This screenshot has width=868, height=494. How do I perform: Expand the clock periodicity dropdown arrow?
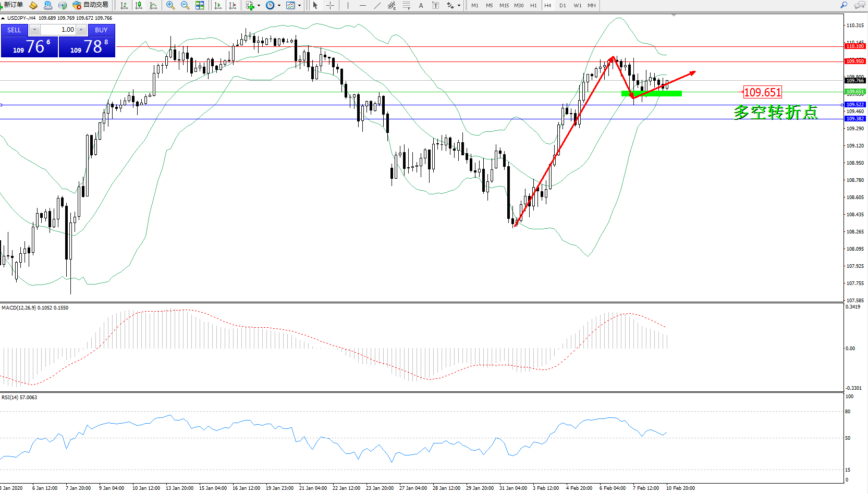coord(279,6)
